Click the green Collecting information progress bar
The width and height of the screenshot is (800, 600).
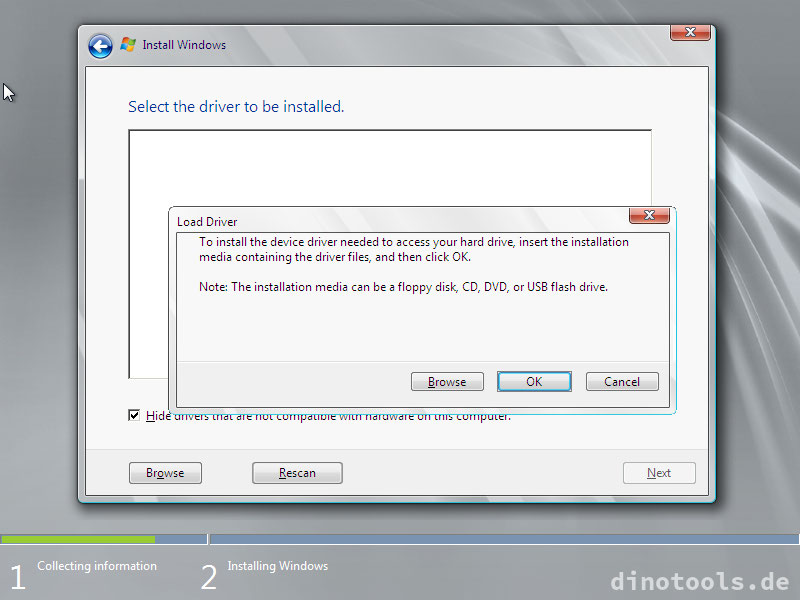(x=78, y=539)
